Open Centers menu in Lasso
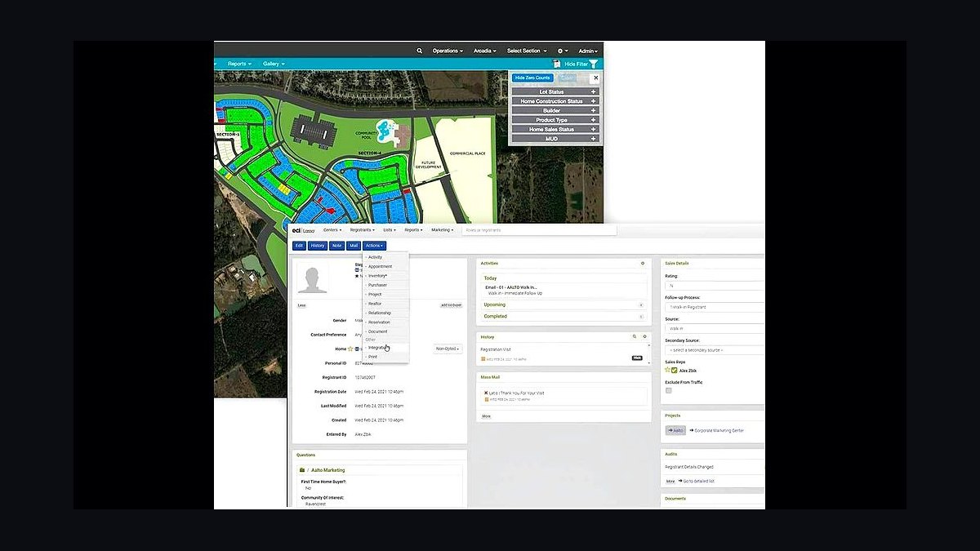The width and height of the screenshot is (980, 551). pos(332,230)
